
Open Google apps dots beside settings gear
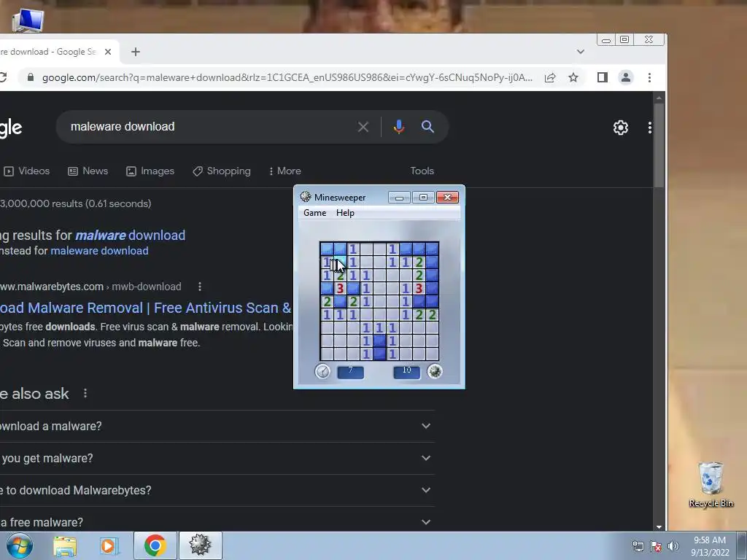tap(649, 127)
